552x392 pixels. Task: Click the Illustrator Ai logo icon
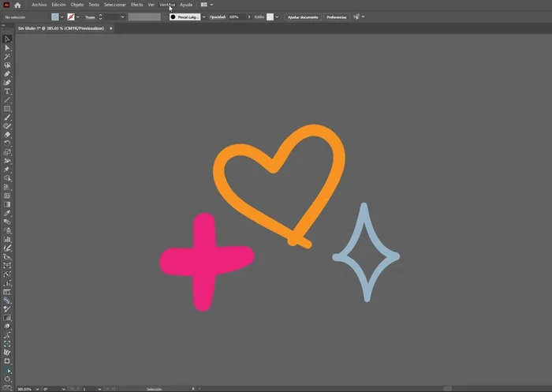[x=6, y=5]
